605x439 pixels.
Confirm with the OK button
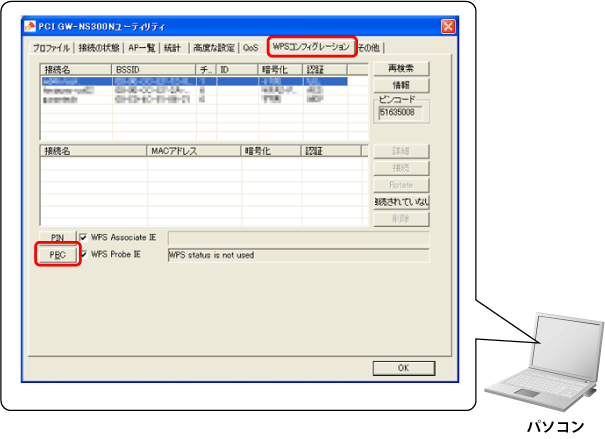coord(402,368)
